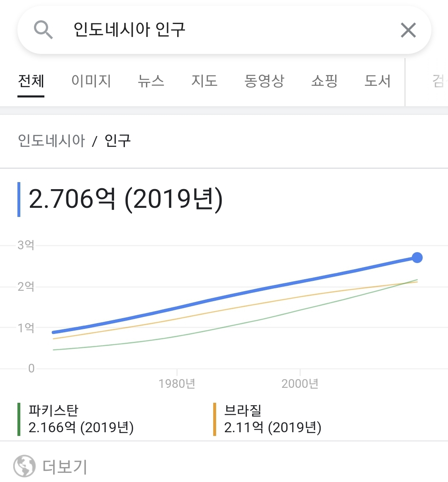This screenshot has height=482, width=448.
Task: Click the orange 브라질 color bar
Action: 214,419
